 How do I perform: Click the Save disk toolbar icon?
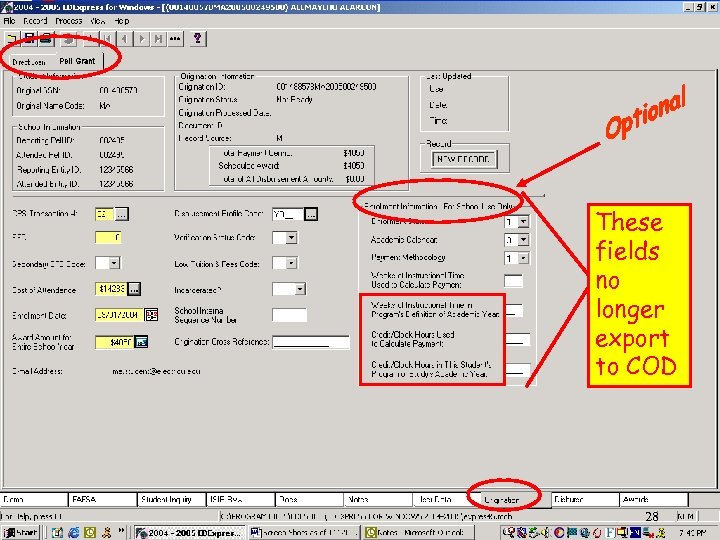29,39
